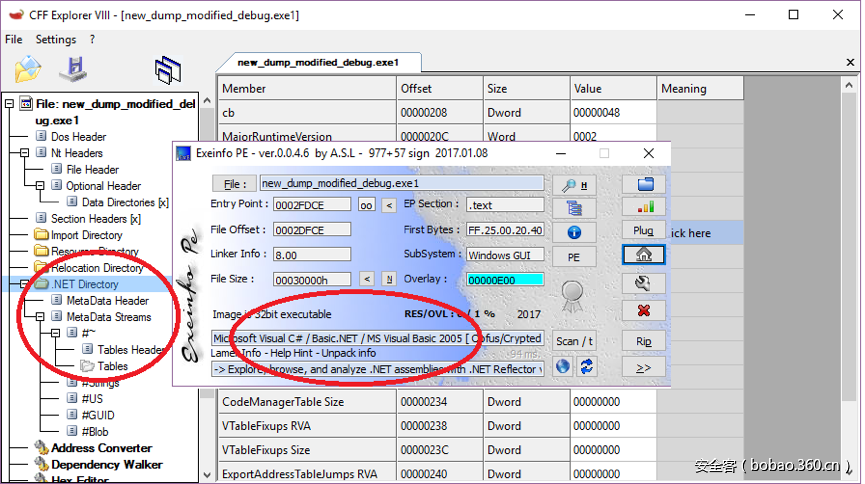Switch to new_dump_modified_debug.exe1 tab
This screenshot has height=484, width=865.
pyautogui.click(x=317, y=62)
